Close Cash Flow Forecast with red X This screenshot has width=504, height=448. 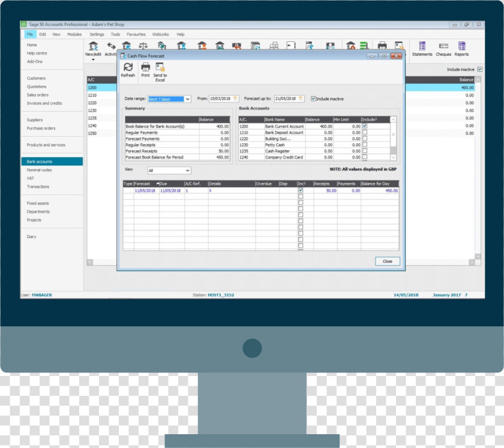[397, 56]
